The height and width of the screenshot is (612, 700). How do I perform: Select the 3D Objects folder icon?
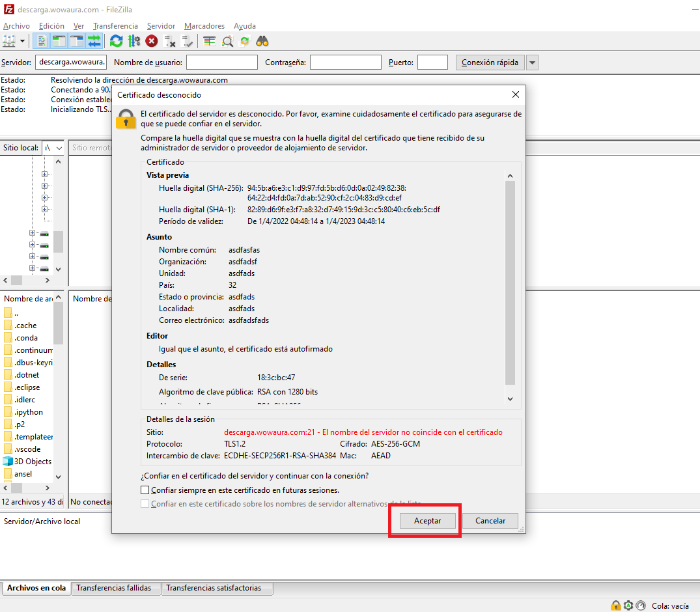coord(8,461)
